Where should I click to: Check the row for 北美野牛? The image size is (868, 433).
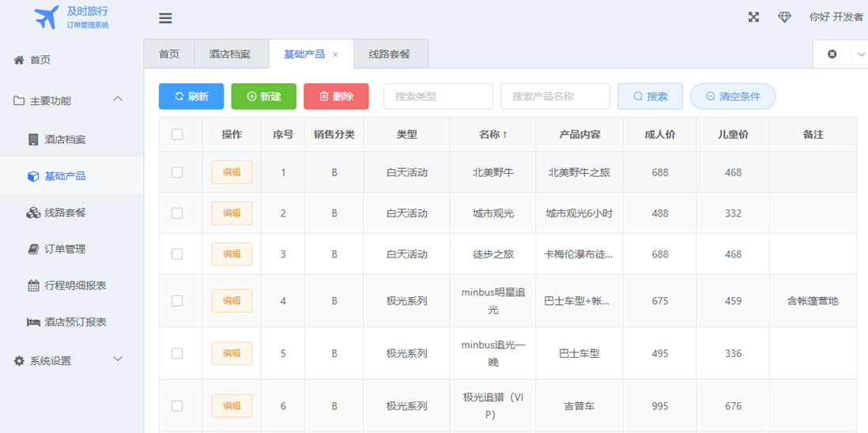[177, 172]
